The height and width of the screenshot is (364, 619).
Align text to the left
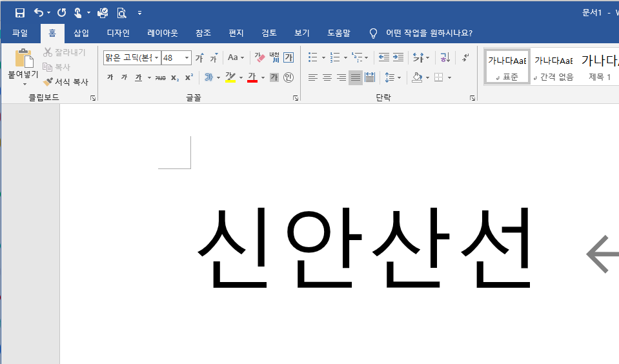(312, 77)
